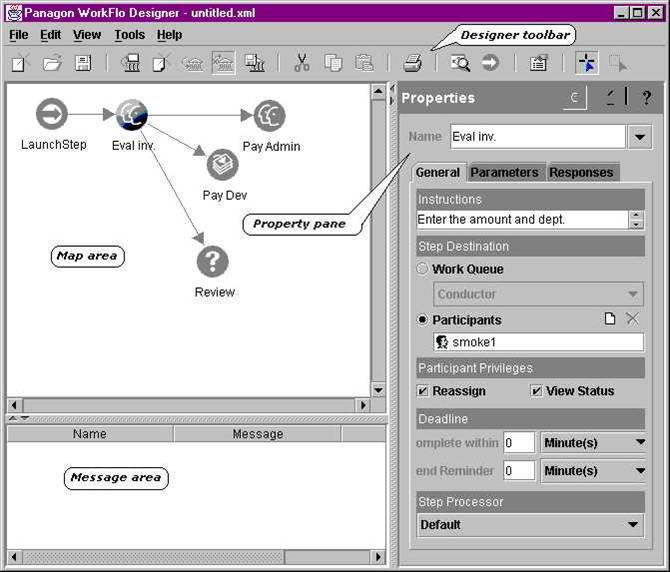670x572 pixels.
Task: Click the LaunchStep node on map
Action: [x=51, y=114]
